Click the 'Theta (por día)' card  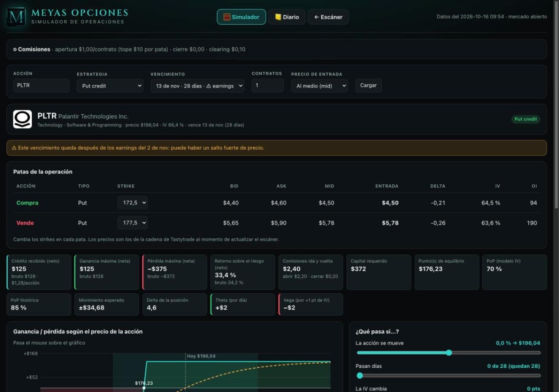pos(243,305)
